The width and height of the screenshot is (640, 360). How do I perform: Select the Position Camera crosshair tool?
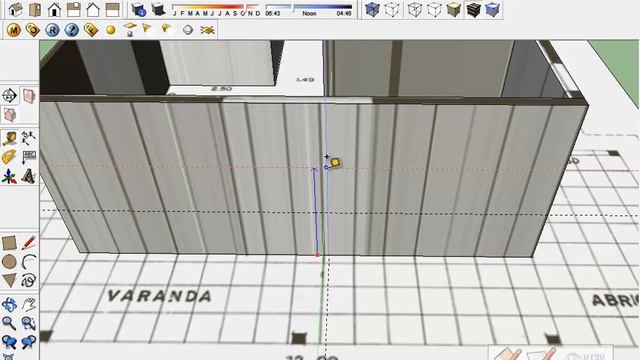tap(9, 96)
